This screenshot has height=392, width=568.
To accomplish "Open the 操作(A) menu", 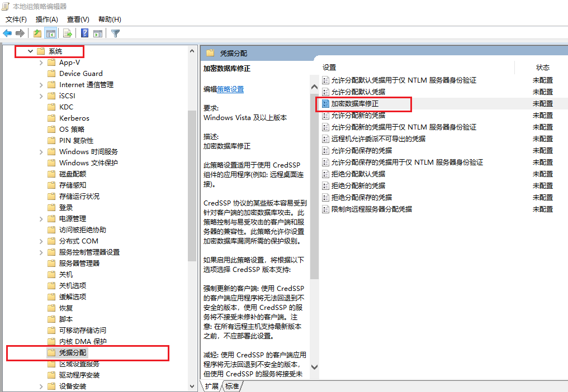I will 46,20.
